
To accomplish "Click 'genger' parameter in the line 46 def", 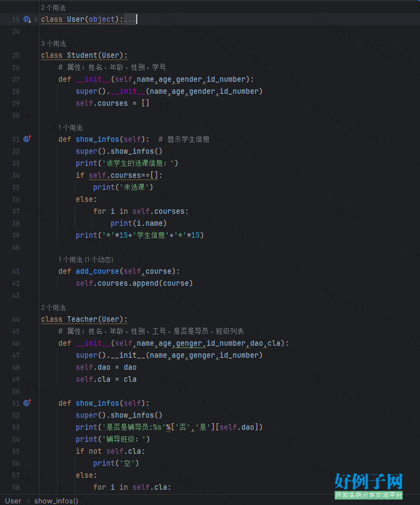I will pyautogui.click(x=189, y=344).
